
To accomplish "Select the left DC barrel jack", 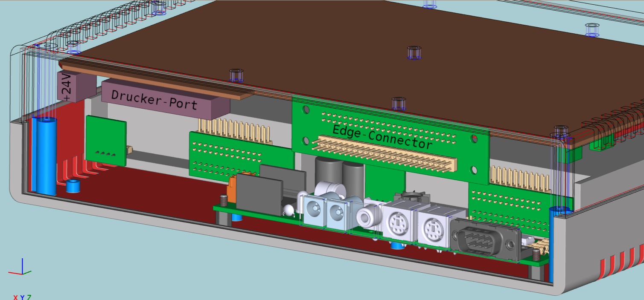I will [313, 209].
